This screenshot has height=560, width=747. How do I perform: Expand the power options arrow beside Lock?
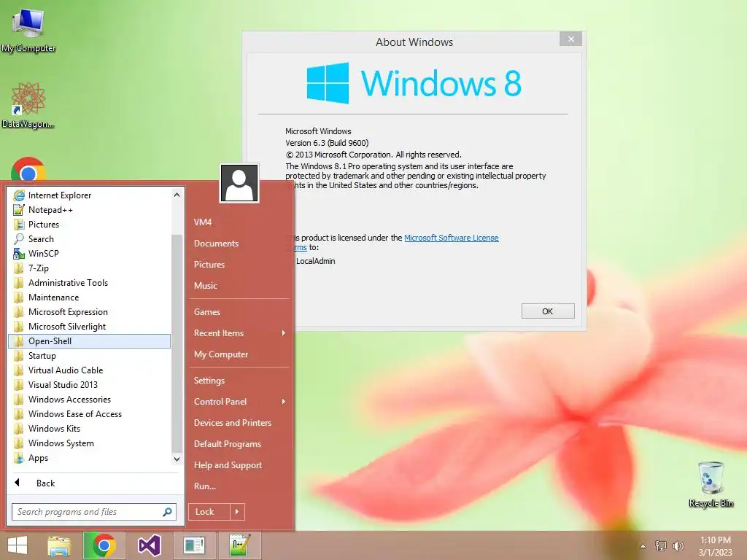(237, 512)
